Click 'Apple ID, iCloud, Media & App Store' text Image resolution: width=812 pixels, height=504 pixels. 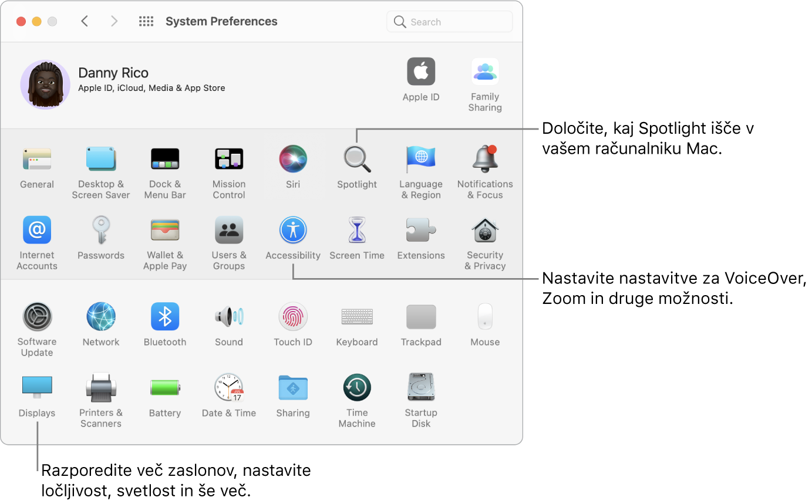[x=151, y=88]
